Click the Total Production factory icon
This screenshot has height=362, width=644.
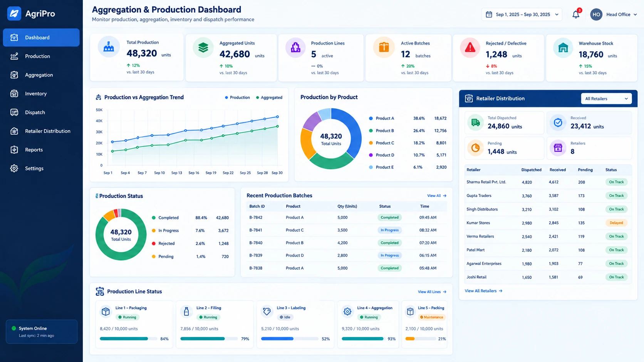[109, 47]
